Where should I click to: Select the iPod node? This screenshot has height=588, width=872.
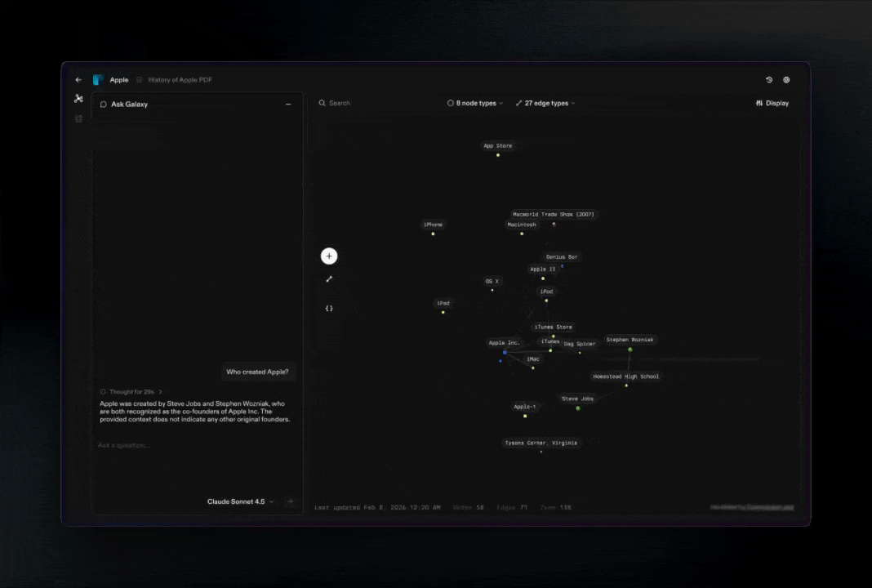pos(547,292)
